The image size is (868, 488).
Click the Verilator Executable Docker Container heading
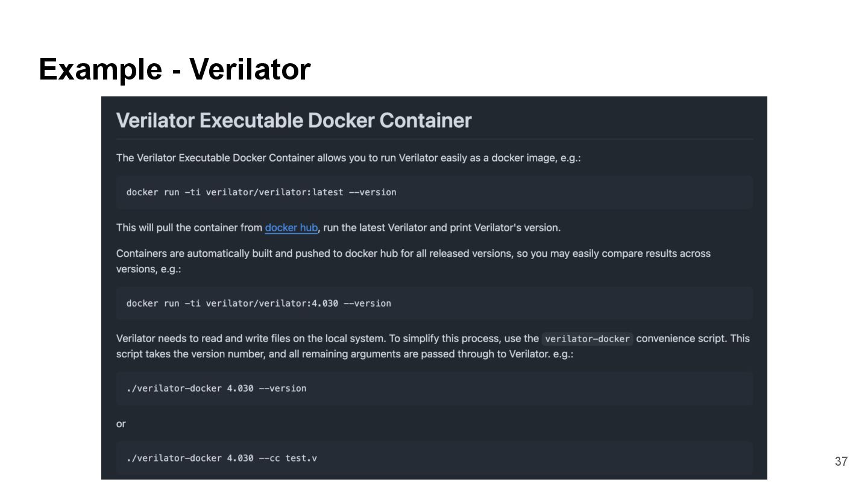[294, 120]
